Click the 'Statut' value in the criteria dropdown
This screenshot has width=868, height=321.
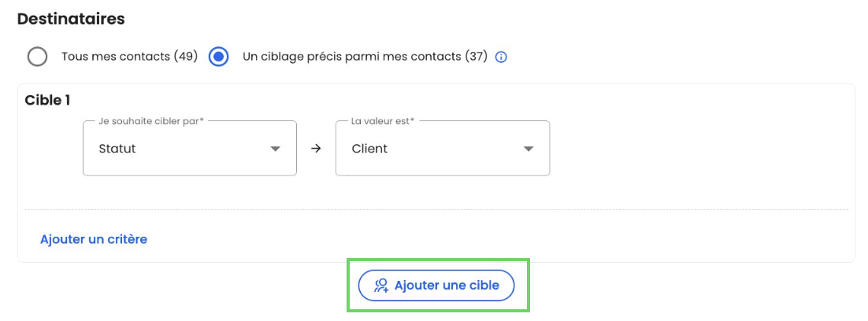[117, 149]
